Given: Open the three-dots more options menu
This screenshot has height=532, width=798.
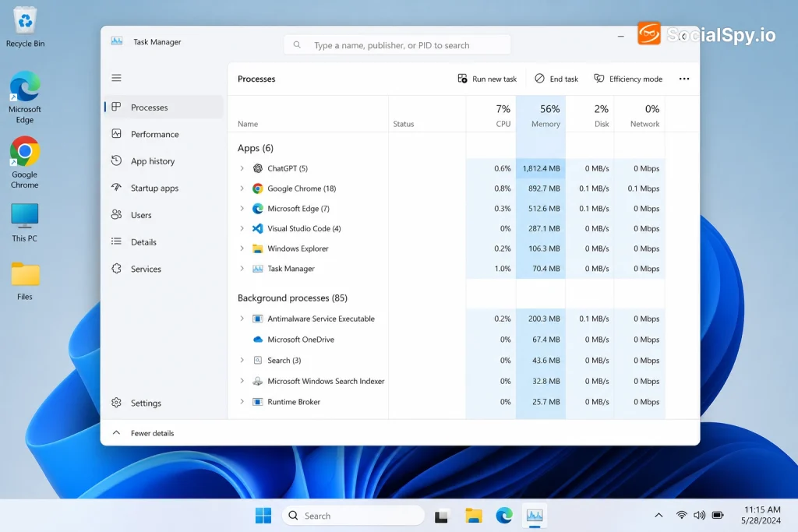Looking at the screenshot, I should tap(684, 79).
